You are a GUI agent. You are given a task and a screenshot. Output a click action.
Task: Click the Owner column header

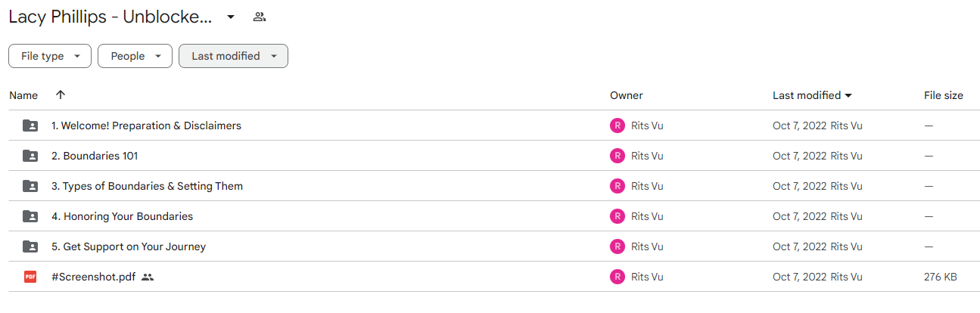click(627, 95)
